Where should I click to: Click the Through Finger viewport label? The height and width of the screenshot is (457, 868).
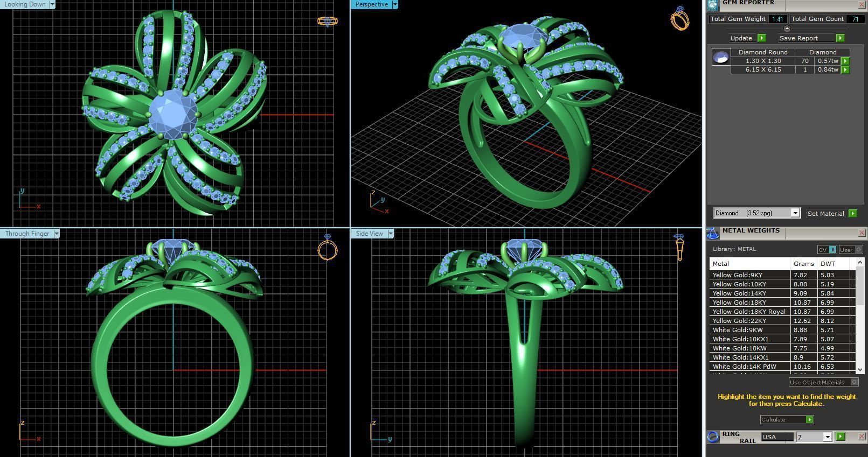point(27,234)
